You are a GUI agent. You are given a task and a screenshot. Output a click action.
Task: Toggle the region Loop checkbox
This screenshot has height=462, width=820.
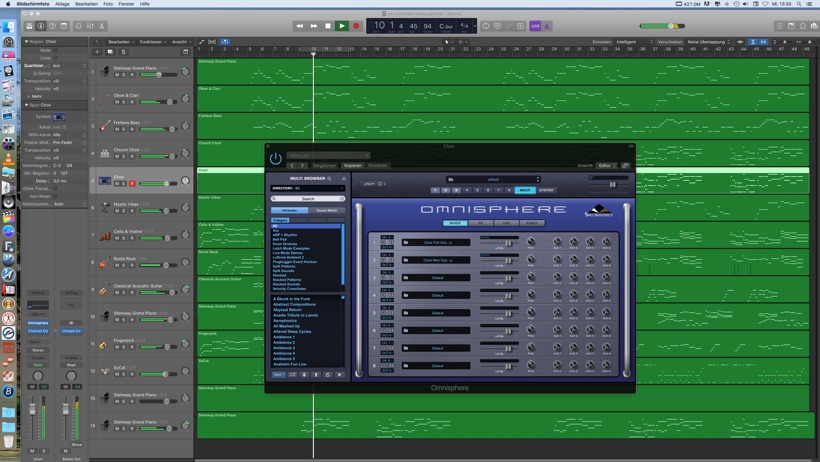(x=55, y=58)
